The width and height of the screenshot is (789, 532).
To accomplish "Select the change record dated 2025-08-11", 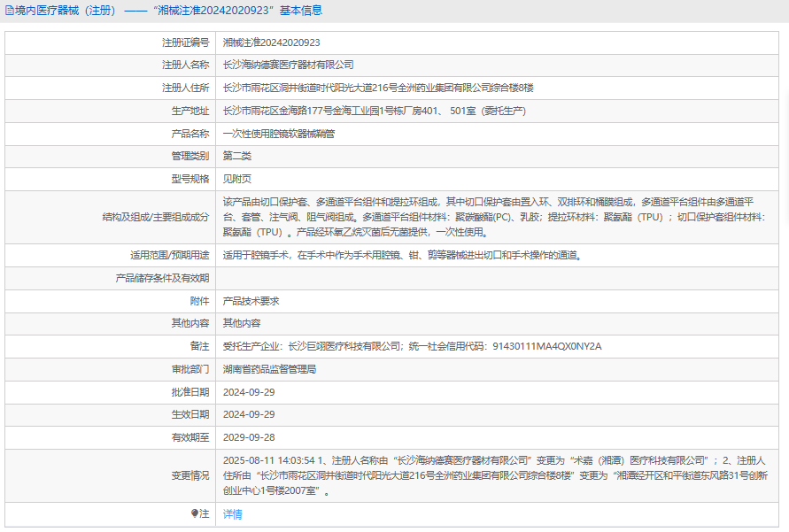I will pyautogui.click(x=495, y=475).
